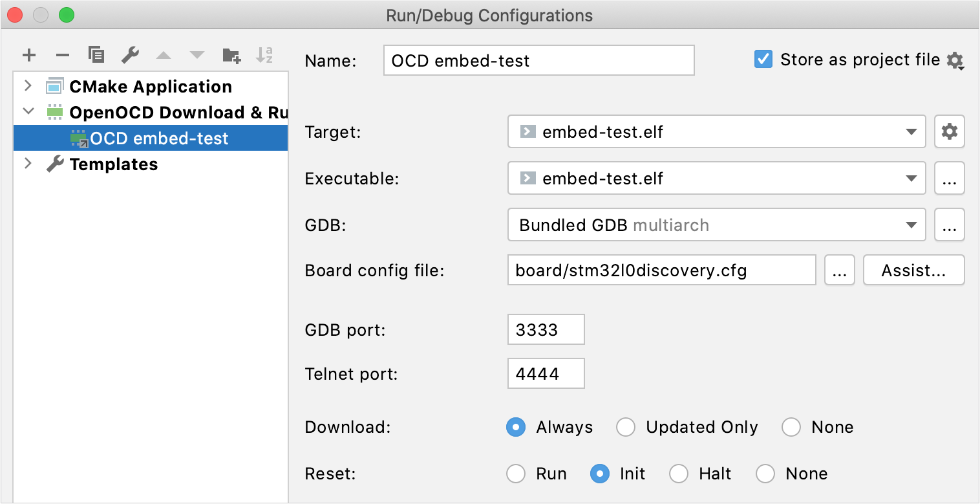Image resolution: width=980 pixels, height=504 pixels.
Task: Move the configuration up in the list
Action: coord(163,55)
